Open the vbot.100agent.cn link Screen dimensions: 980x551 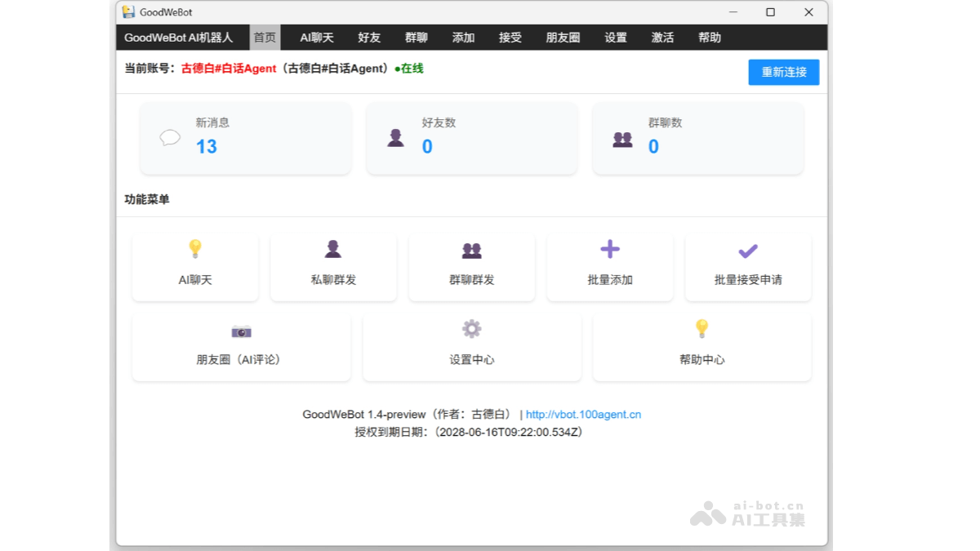584,414
